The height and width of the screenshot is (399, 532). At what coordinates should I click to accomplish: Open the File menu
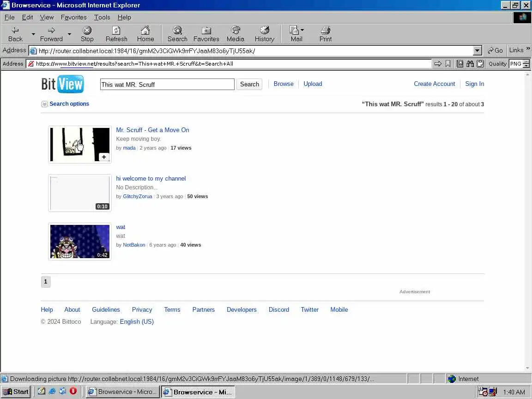tap(10, 17)
